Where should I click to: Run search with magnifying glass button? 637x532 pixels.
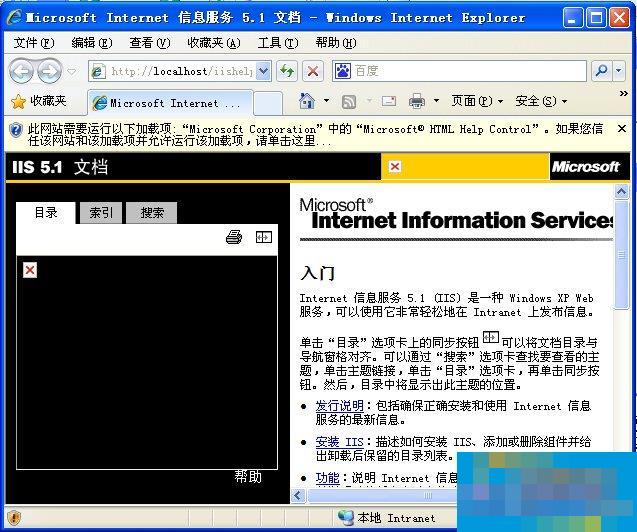click(x=601, y=71)
